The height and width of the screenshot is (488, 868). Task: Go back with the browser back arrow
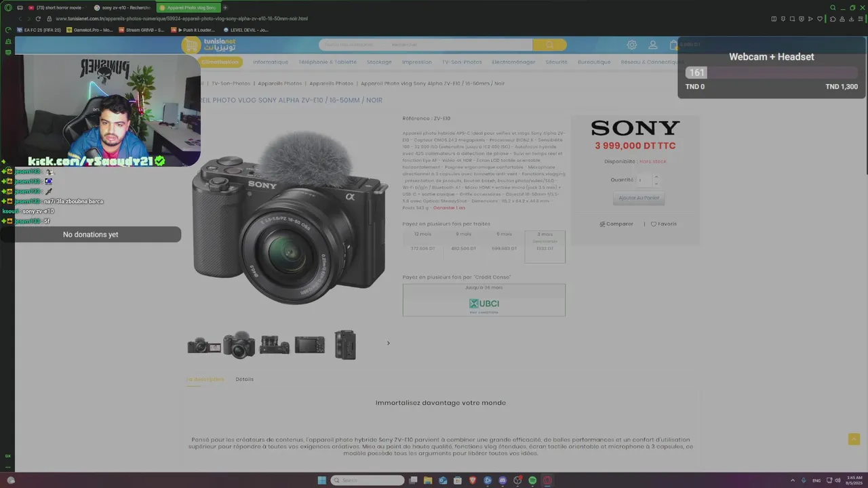(x=20, y=18)
